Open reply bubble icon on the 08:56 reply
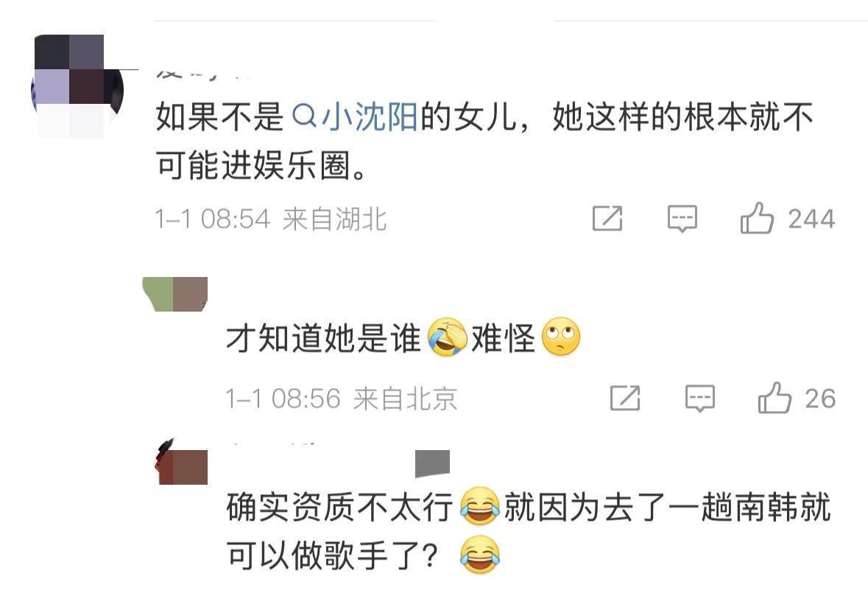868x593 pixels. tap(699, 399)
